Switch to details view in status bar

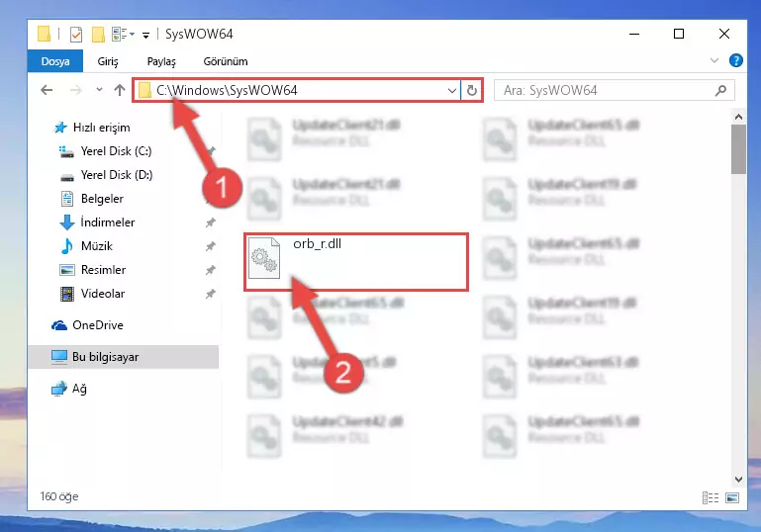point(711,497)
